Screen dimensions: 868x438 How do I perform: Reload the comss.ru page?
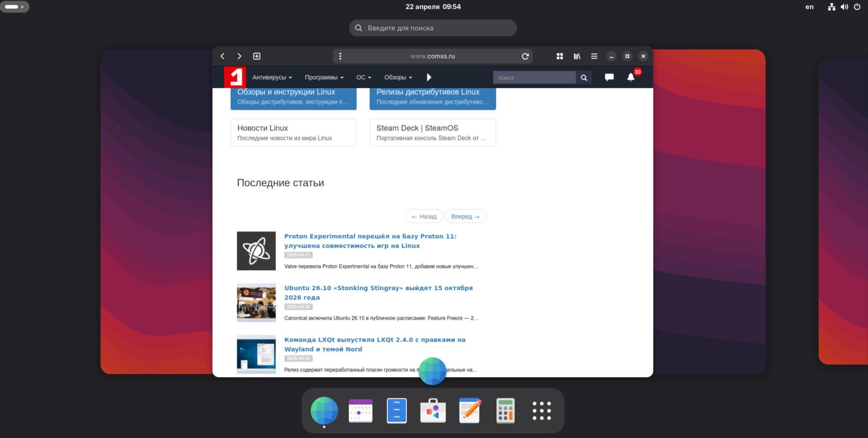[525, 56]
